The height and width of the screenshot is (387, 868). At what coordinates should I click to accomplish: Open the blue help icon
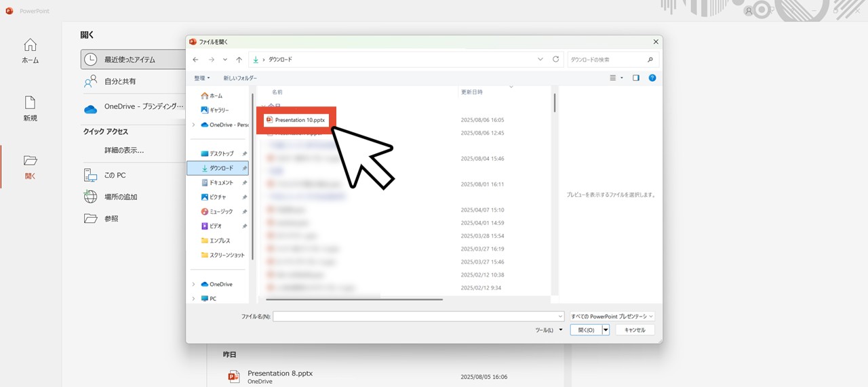[652, 78]
